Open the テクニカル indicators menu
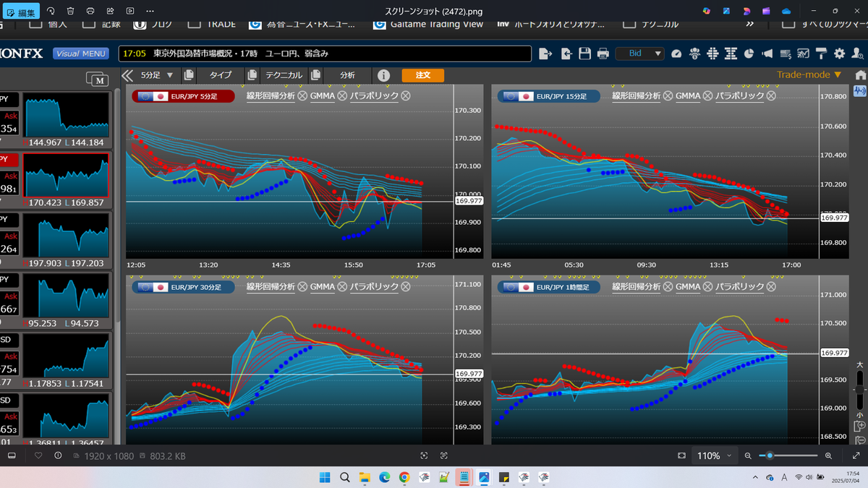The width and height of the screenshot is (868, 488). (284, 75)
